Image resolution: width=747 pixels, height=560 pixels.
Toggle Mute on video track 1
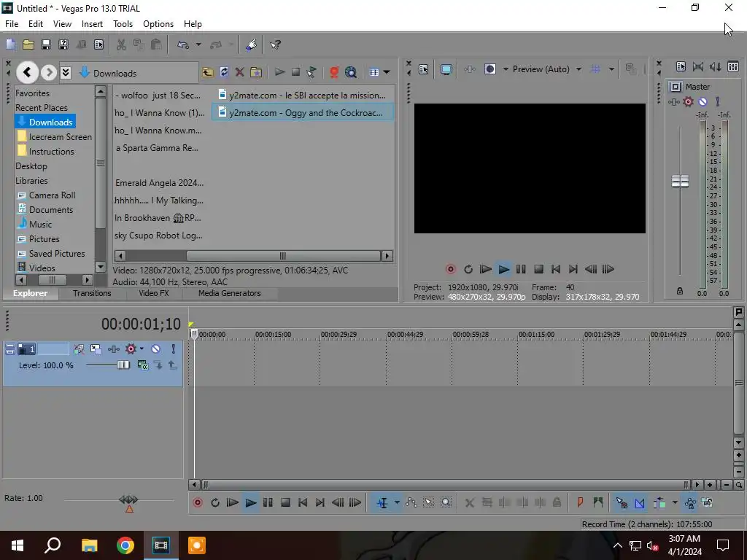pos(156,349)
